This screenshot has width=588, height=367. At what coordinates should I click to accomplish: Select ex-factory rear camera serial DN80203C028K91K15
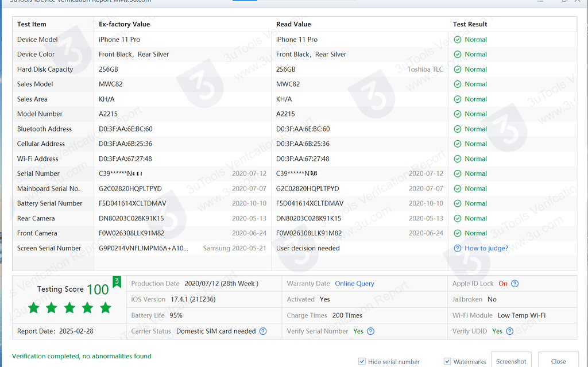click(131, 218)
